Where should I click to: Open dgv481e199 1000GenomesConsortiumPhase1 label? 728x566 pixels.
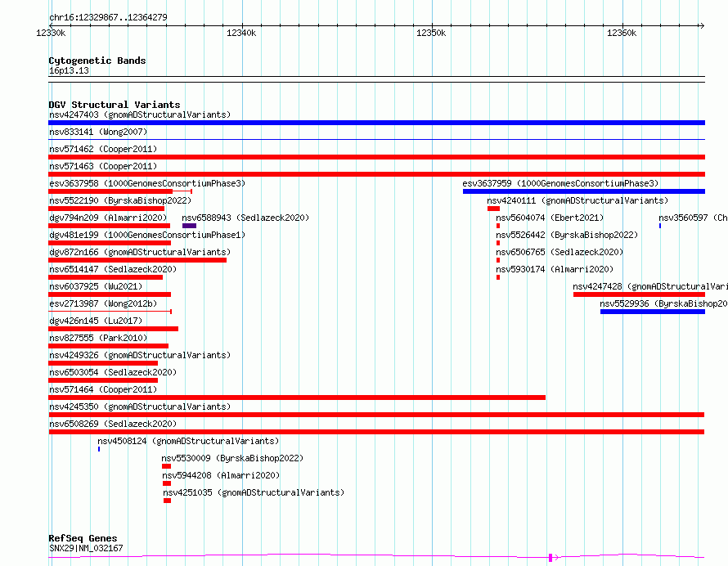pyautogui.click(x=147, y=235)
